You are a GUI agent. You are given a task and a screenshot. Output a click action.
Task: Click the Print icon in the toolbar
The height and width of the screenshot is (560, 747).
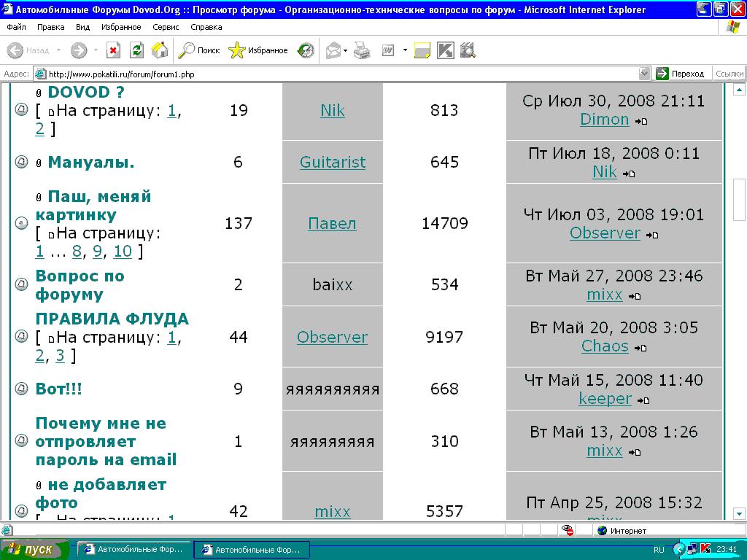[x=362, y=50]
